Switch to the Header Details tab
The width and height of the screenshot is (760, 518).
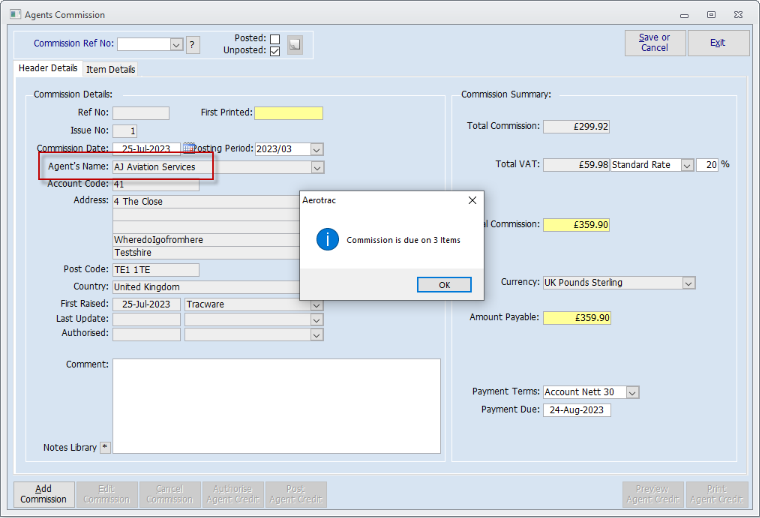pos(48,68)
